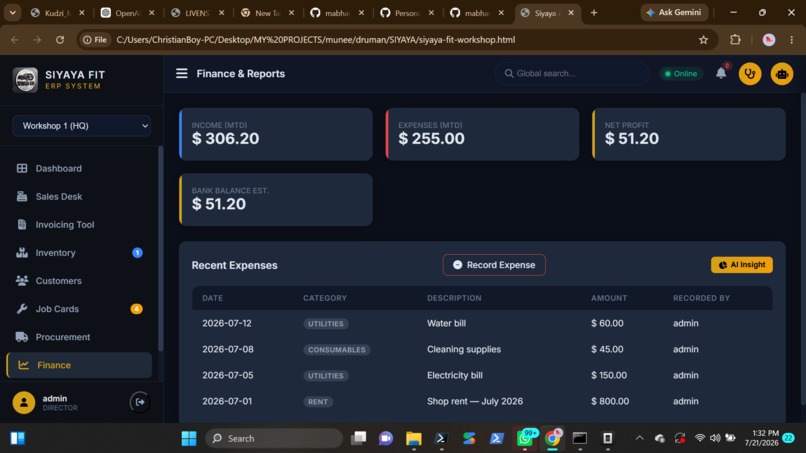Open a new browser tab with plus
This screenshot has height=453, width=806.
594,12
